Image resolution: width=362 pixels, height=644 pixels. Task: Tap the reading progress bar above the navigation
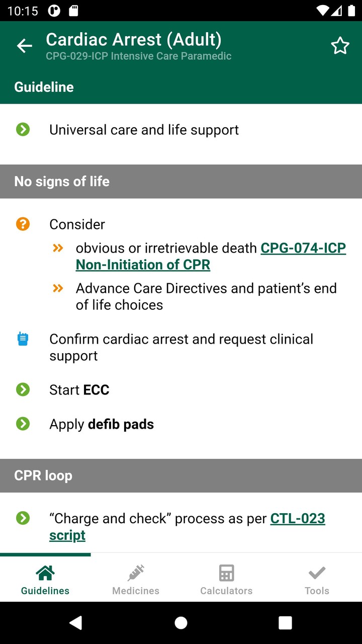45,554
